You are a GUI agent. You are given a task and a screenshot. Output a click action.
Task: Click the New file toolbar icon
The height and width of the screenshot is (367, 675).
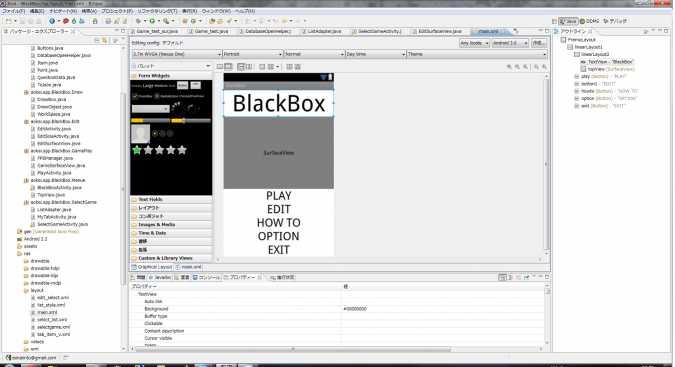(x=8, y=21)
